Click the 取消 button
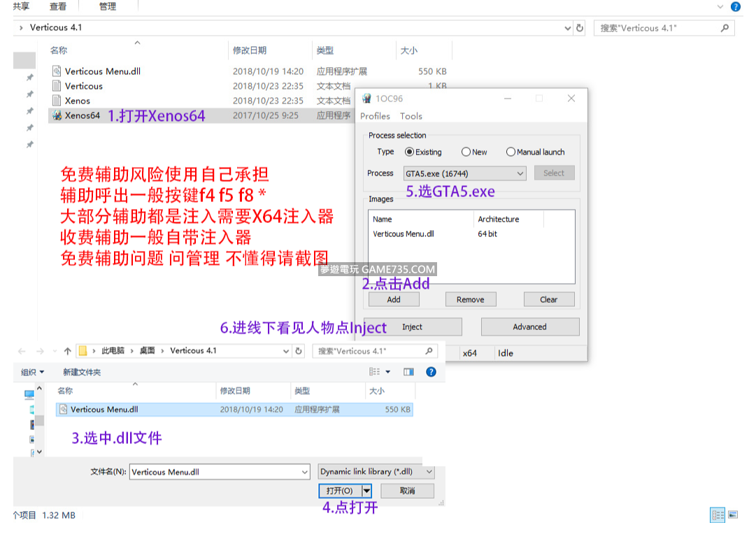Image resolution: width=756 pixels, height=539 pixels. pyautogui.click(x=408, y=491)
